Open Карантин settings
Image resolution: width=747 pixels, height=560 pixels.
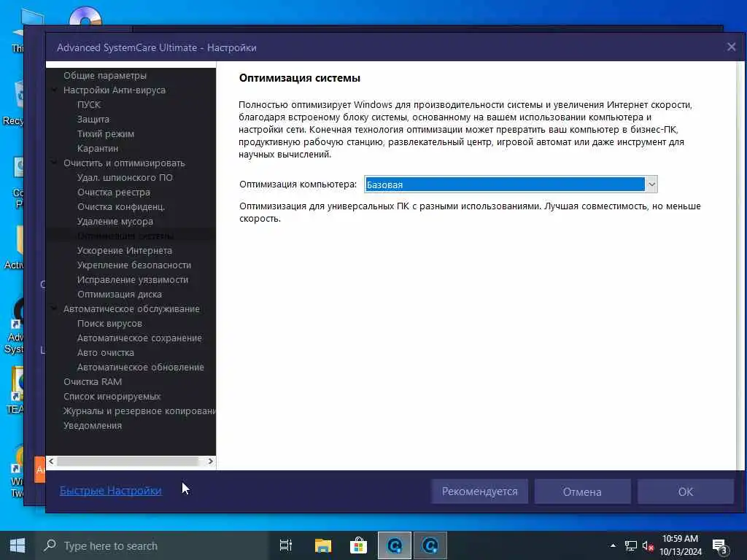pyautogui.click(x=97, y=148)
